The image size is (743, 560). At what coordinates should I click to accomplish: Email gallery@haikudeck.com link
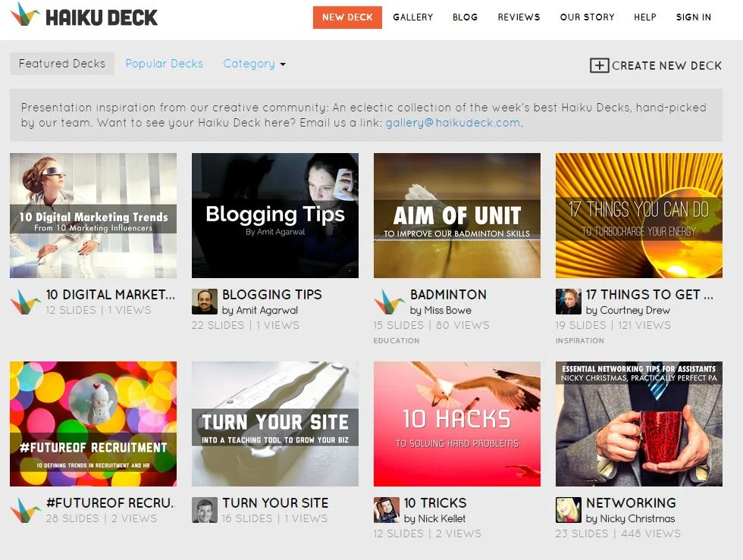point(453,123)
